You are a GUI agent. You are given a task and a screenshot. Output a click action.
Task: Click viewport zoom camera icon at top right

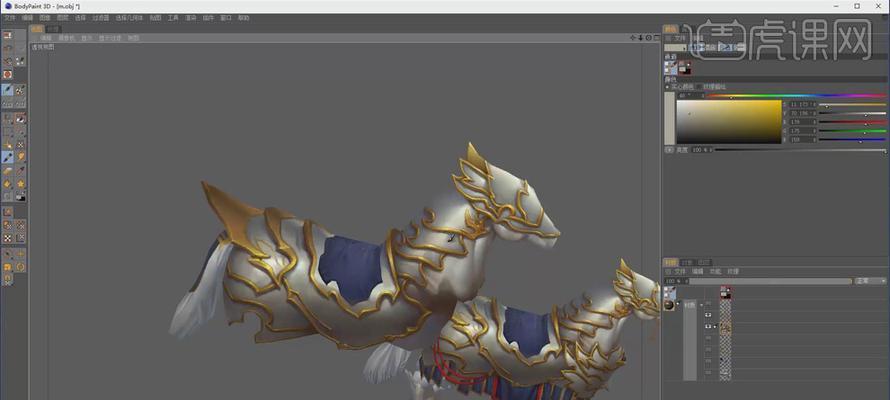(x=641, y=37)
